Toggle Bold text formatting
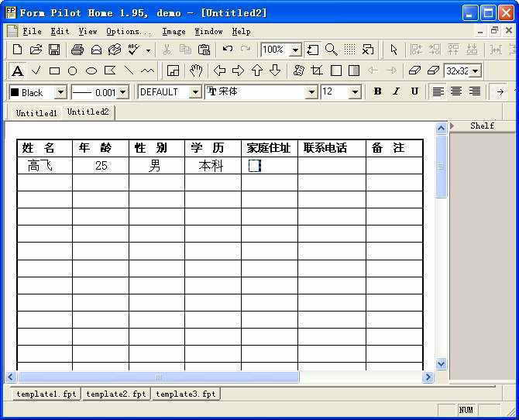The image size is (519, 420). pyautogui.click(x=377, y=91)
